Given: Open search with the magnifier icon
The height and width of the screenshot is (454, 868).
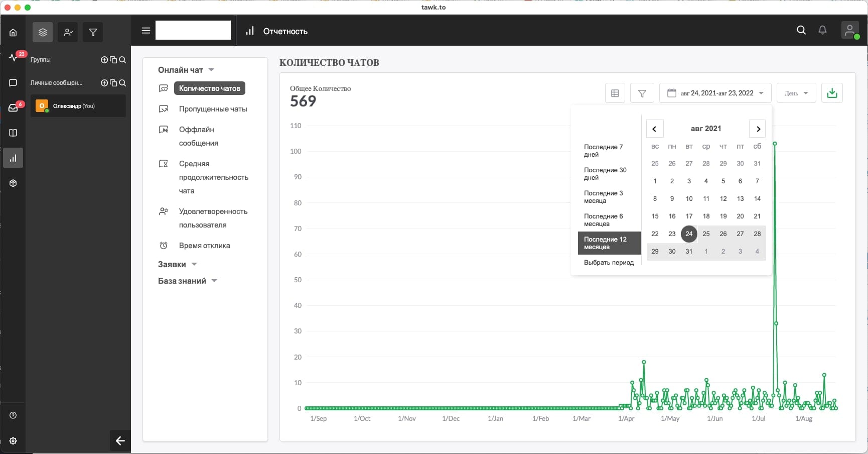Looking at the screenshot, I should pyautogui.click(x=801, y=30).
